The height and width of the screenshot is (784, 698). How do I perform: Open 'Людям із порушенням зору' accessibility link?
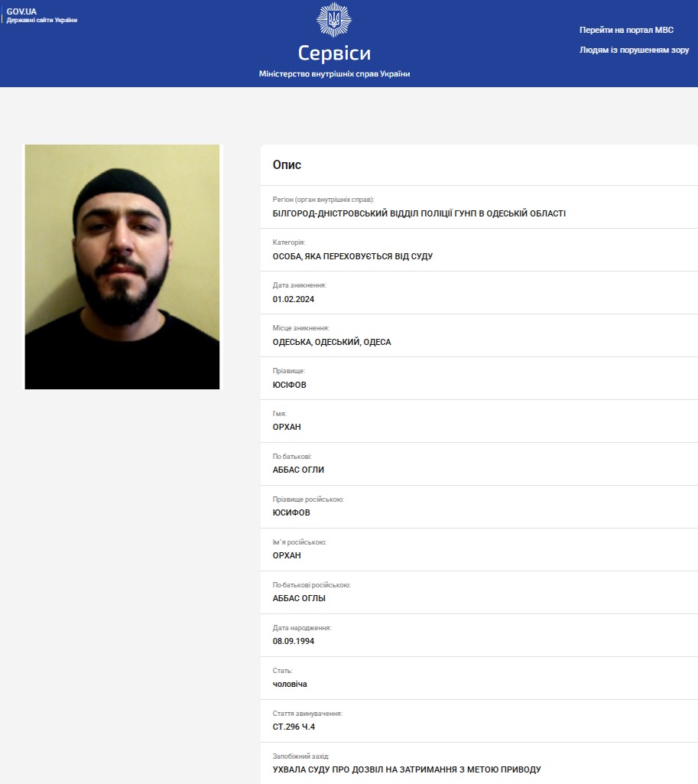[x=634, y=50]
